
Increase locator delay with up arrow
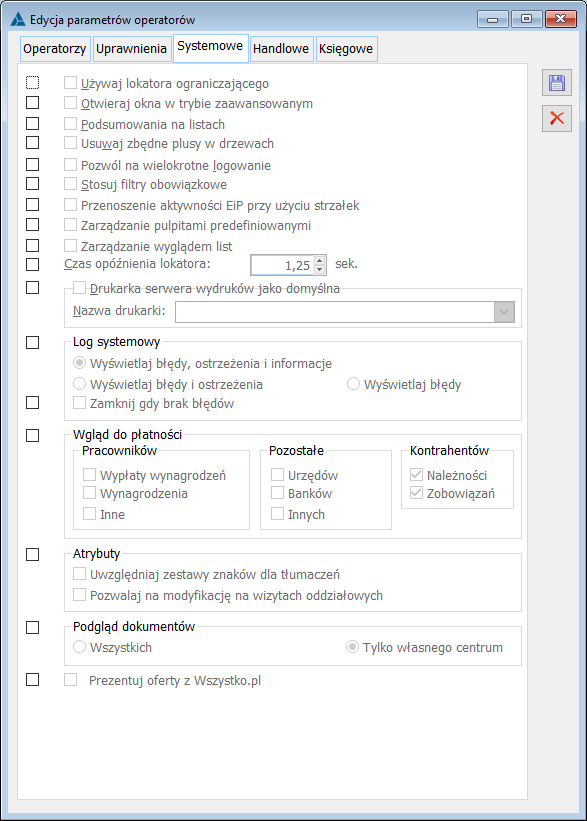[319, 260]
